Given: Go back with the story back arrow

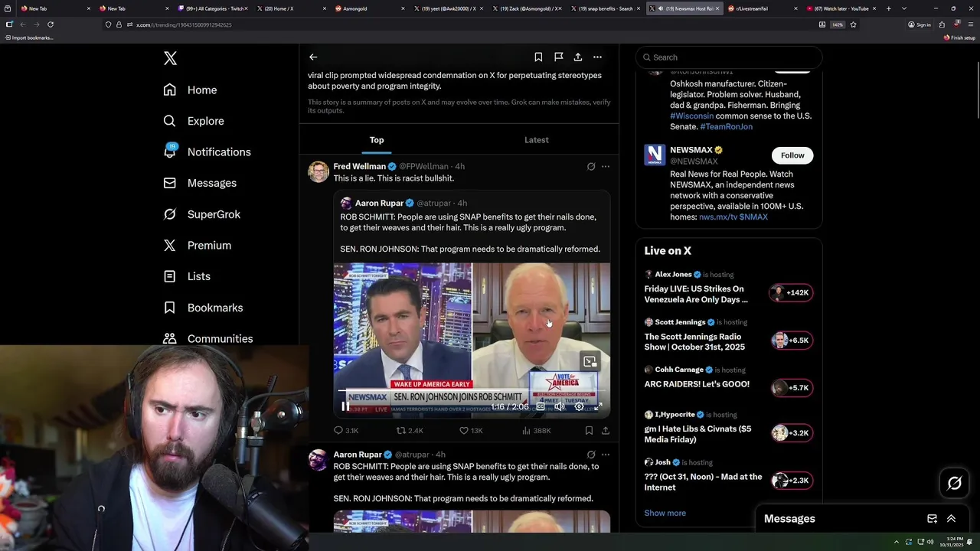Looking at the screenshot, I should tap(313, 57).
